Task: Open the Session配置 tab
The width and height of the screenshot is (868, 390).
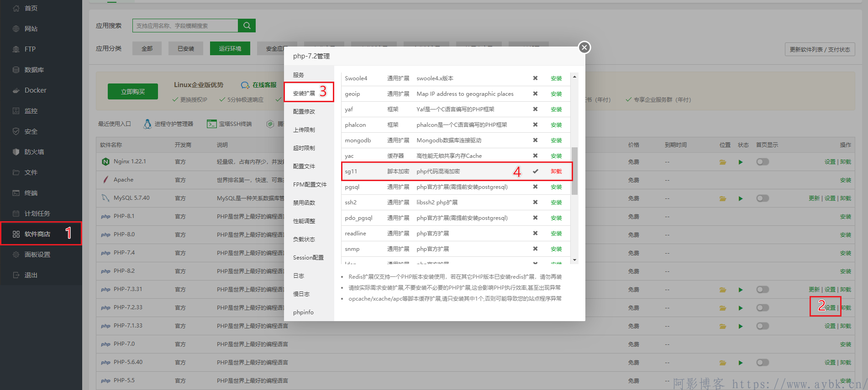Action: click(309, 257)
